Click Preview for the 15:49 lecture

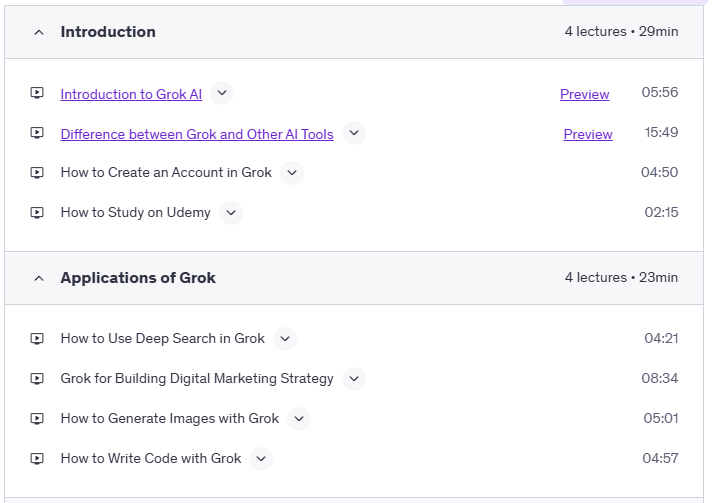(x=588, y=134)
